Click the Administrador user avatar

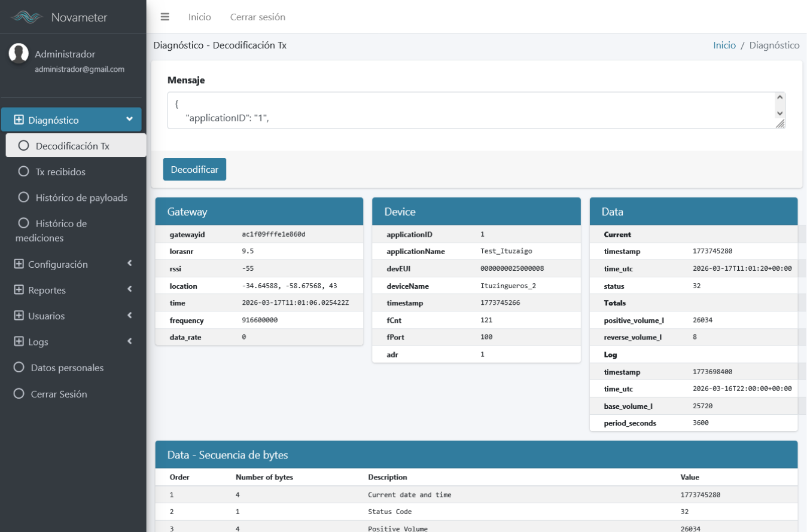pos(19,54)
